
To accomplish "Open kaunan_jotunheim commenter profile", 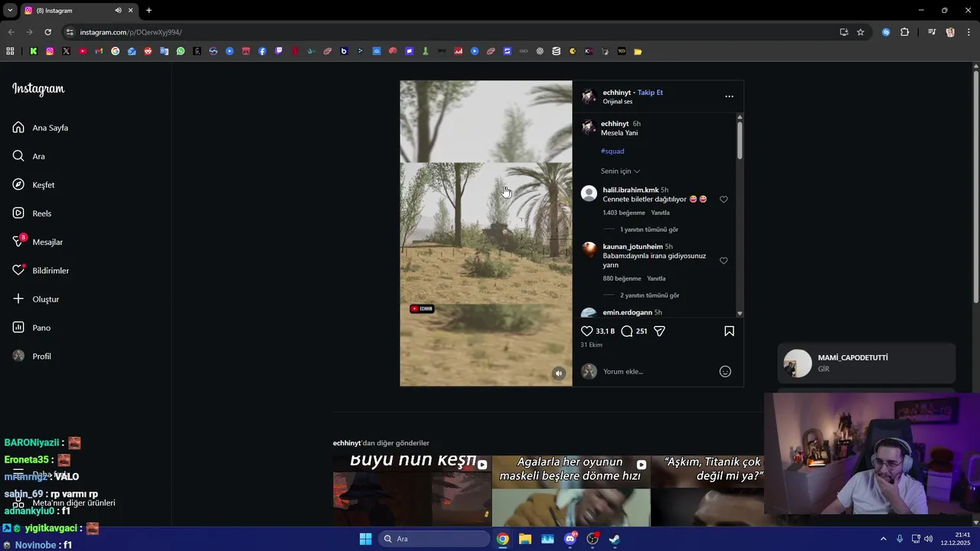I will pos(632,246).
